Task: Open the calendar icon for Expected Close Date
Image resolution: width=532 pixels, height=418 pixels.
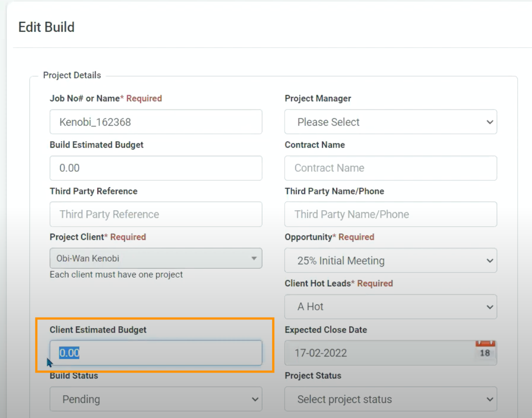Action: pyautogui.click(x=485, y=351)
